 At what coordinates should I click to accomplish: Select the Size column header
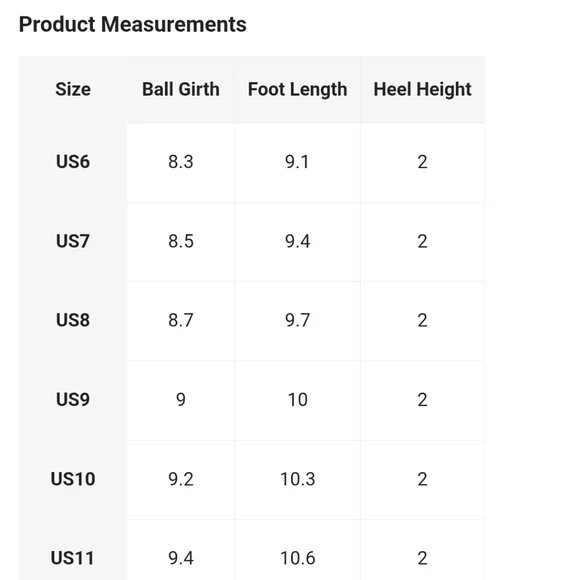coord(73,89)
